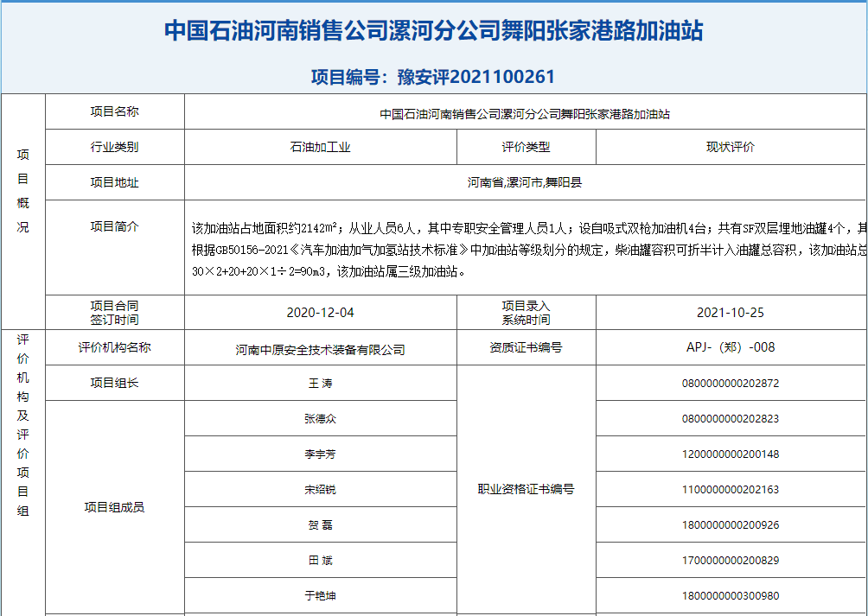Select team member 于艳坤
The height and width of the screenshot is (616, 868).
[321, 596]
